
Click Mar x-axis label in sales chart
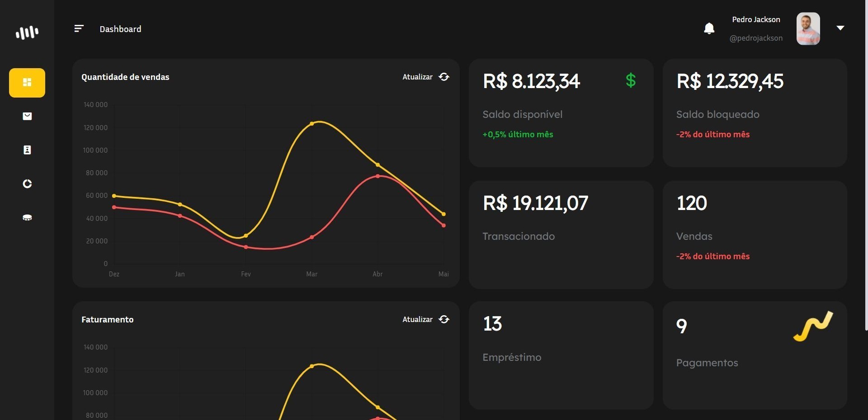pos(312,274)
